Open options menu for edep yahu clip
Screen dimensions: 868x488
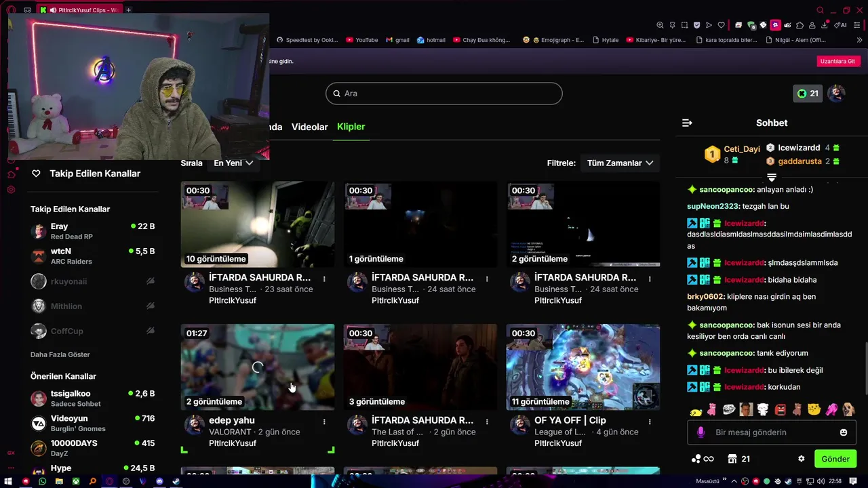(324, 422)
